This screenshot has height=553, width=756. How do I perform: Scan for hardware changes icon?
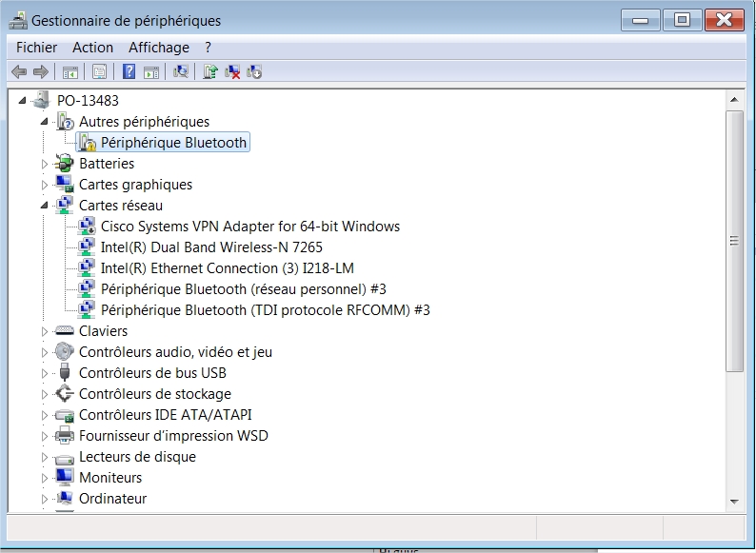click(181, 72)
